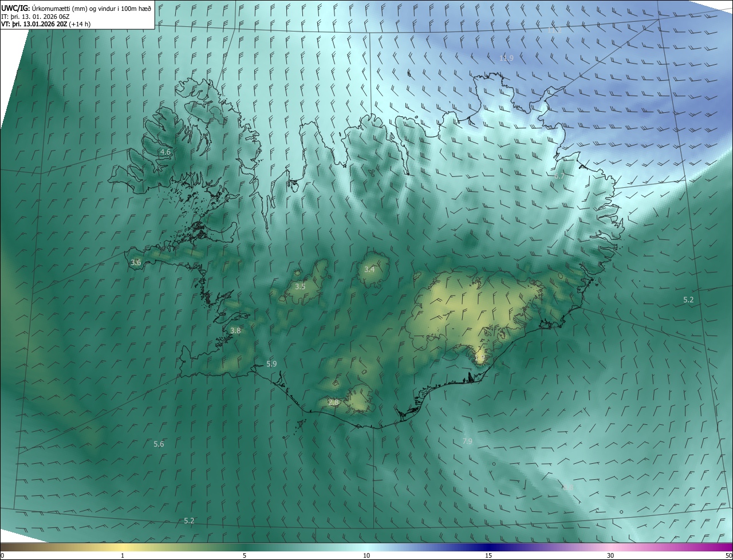This screenshot has width=733, height=560.
Task: Click the colorbar tick label 10
Action: (x=366, y=555)
